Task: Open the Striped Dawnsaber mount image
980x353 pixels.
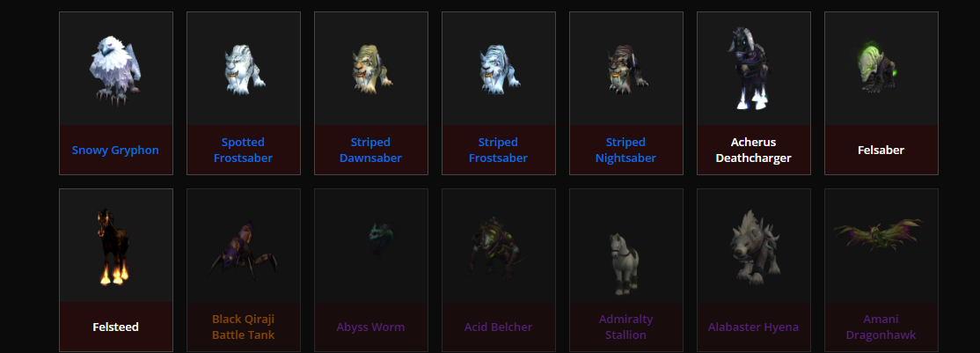Action: tap(372, 70)
